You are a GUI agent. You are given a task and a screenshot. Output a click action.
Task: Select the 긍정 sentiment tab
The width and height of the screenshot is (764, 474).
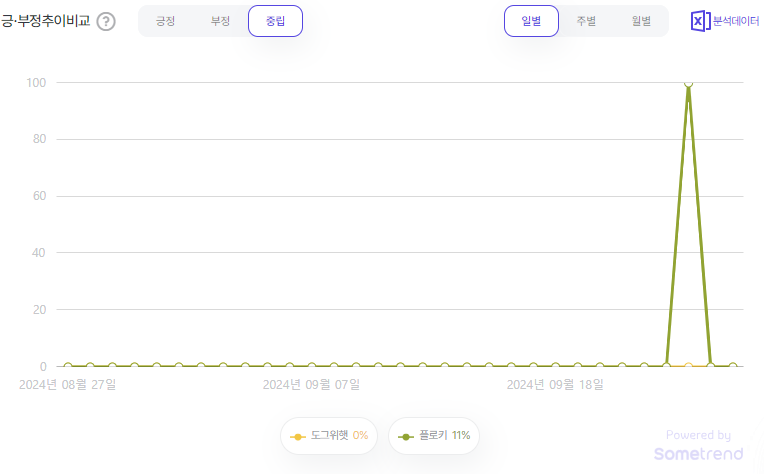click(165, 21)
